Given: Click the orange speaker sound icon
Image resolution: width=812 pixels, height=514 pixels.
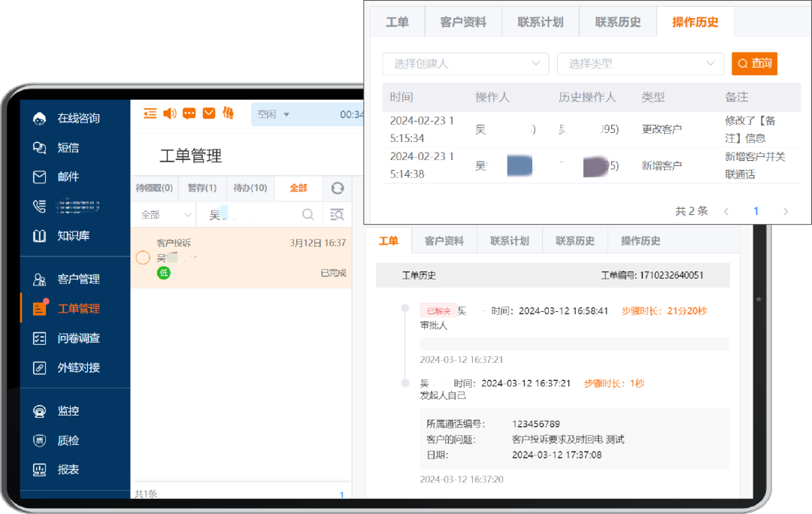Looking at the screenshot, I should coord(169,113).
